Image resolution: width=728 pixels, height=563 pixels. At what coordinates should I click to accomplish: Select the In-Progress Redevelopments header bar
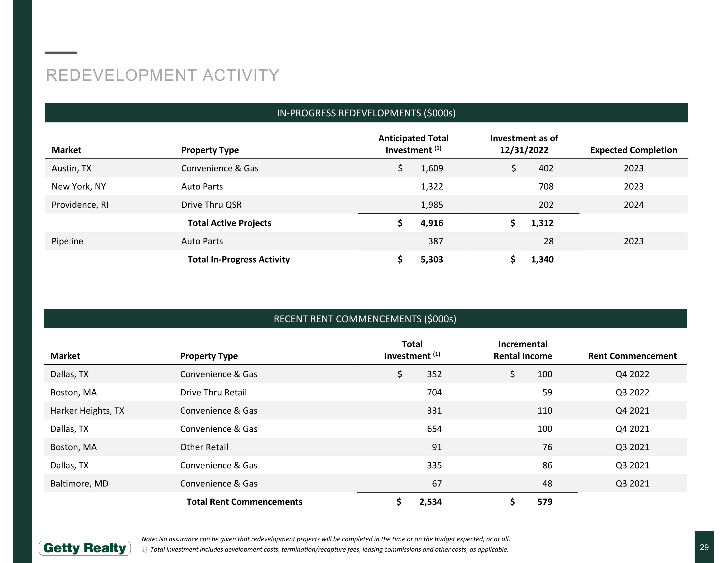[x=366, y=113]
